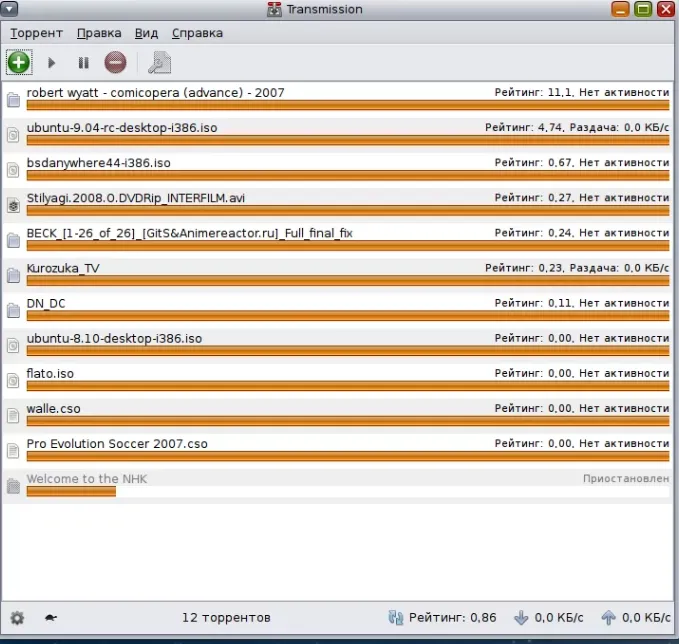Click 'Приостановлен' status text
This screenshot has height=644, width=679.
626,479
